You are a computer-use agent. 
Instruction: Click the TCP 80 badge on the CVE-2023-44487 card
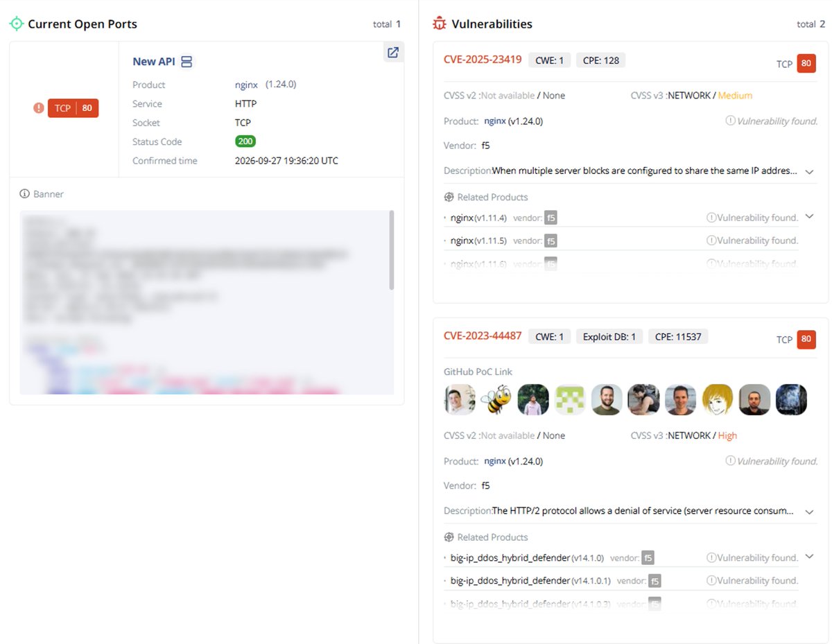[806, 340]
